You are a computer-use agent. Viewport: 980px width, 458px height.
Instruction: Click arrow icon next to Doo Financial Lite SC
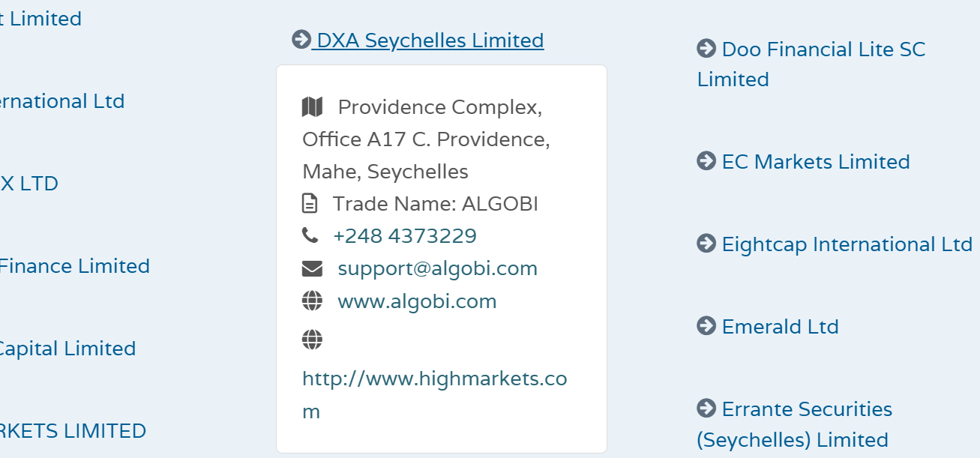[706, 49]
